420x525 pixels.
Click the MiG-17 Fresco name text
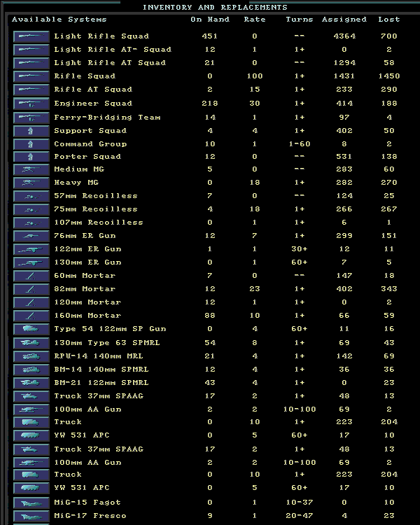pos(90,516)
